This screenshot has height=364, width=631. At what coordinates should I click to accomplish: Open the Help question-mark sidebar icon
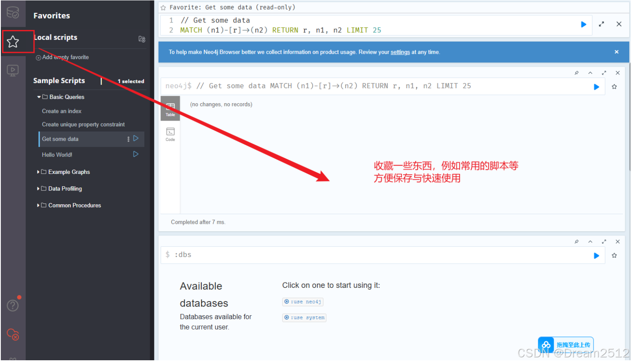pyautogui.click(x=13, y=305)
